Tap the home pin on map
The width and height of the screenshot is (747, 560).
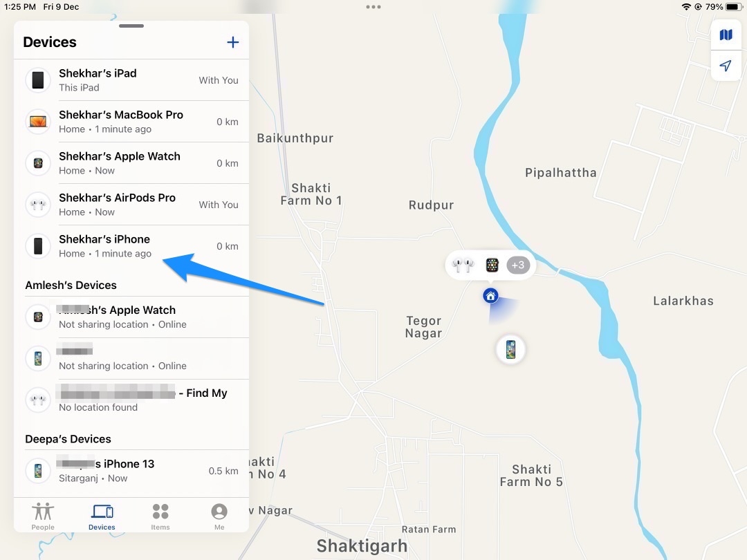click(x=490, y=296)
